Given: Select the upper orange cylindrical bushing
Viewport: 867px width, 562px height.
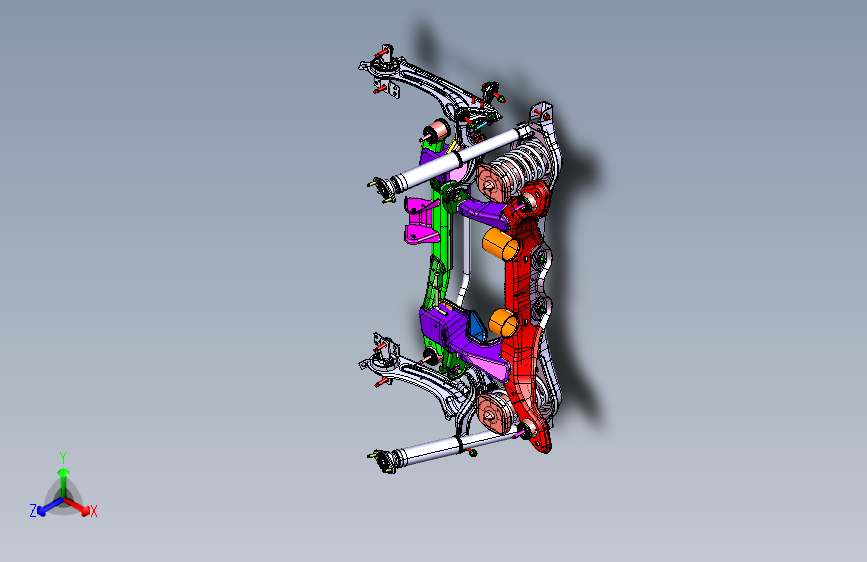Looking at the screenshot, I should [x=500, y=244].
